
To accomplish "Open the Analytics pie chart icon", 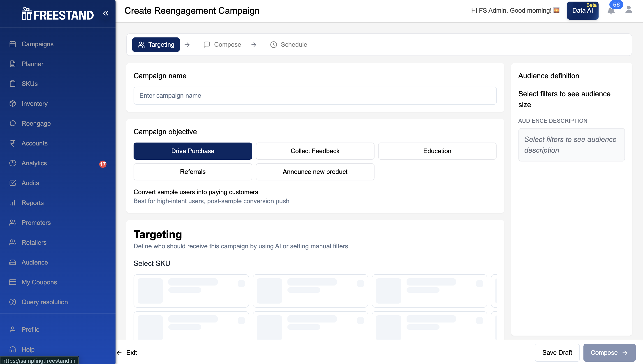I will pos(12,163).
